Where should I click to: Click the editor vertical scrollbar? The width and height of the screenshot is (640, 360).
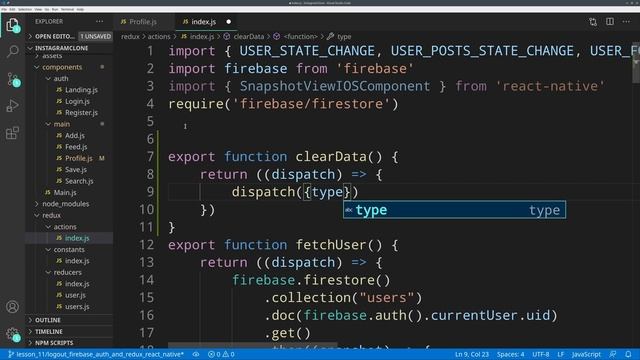636,63
